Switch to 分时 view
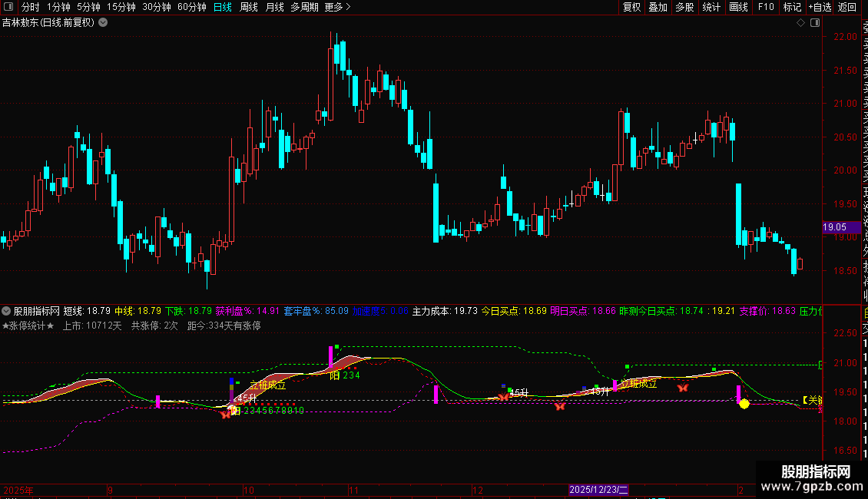This screenshot has width=868, height=499. pyautogui.click(x=31, y=7)
